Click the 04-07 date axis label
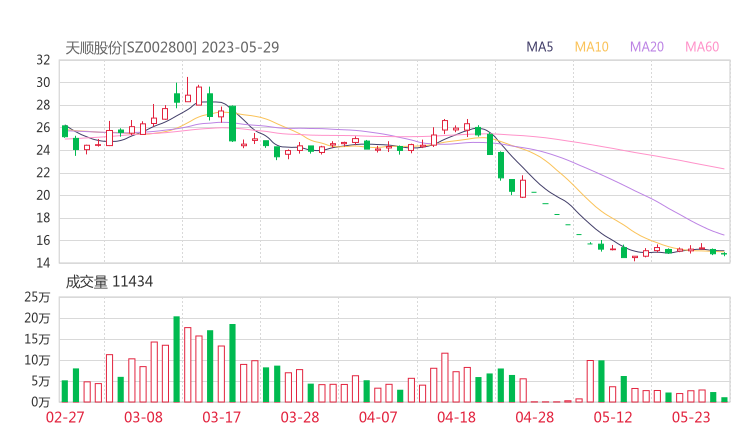 378,417
